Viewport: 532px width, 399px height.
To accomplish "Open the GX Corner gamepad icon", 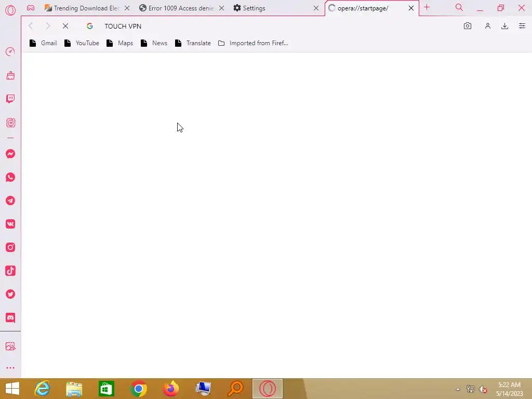I will click(31, 8).
